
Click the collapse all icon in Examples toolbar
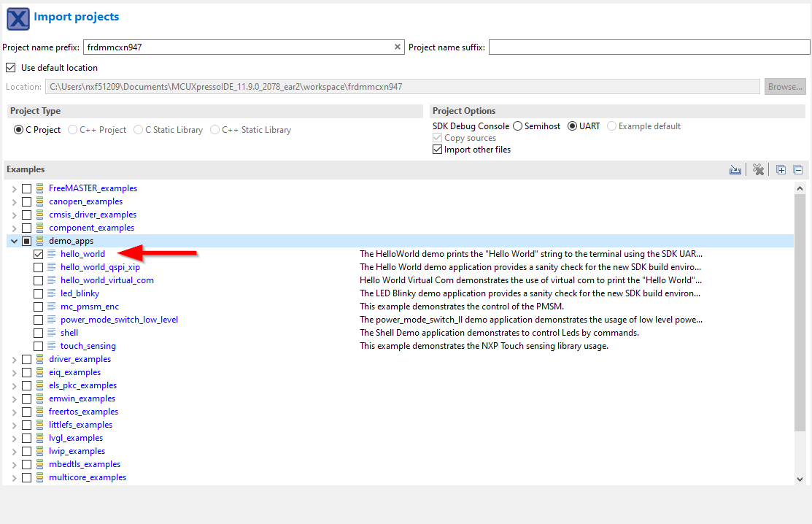pos(797,170)
